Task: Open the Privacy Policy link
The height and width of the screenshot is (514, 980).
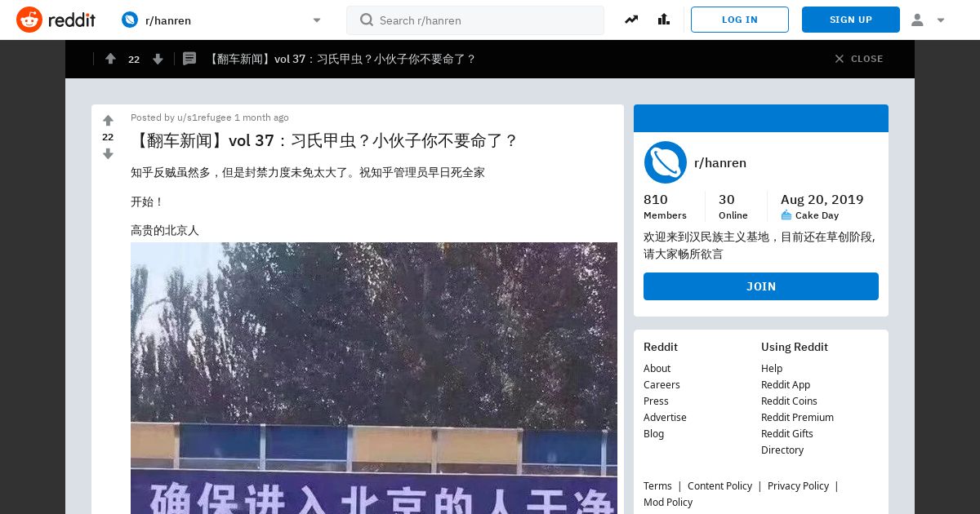Action: pos(798,485)
